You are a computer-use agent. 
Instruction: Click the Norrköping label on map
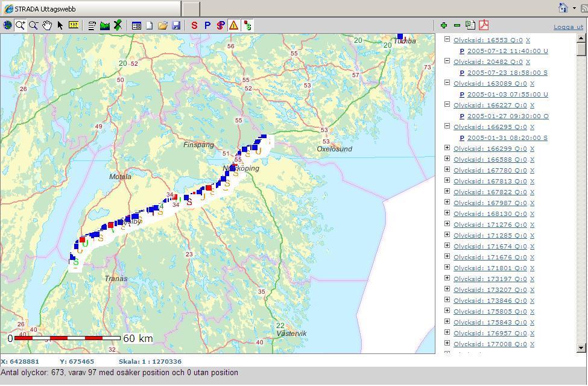[241, 168]
